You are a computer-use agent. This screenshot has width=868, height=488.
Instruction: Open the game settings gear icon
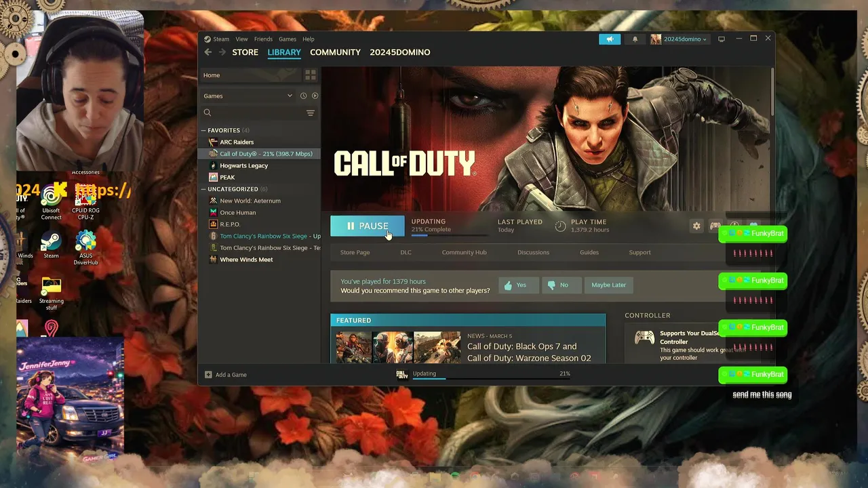pyautogui.click(x=696, y=226)
